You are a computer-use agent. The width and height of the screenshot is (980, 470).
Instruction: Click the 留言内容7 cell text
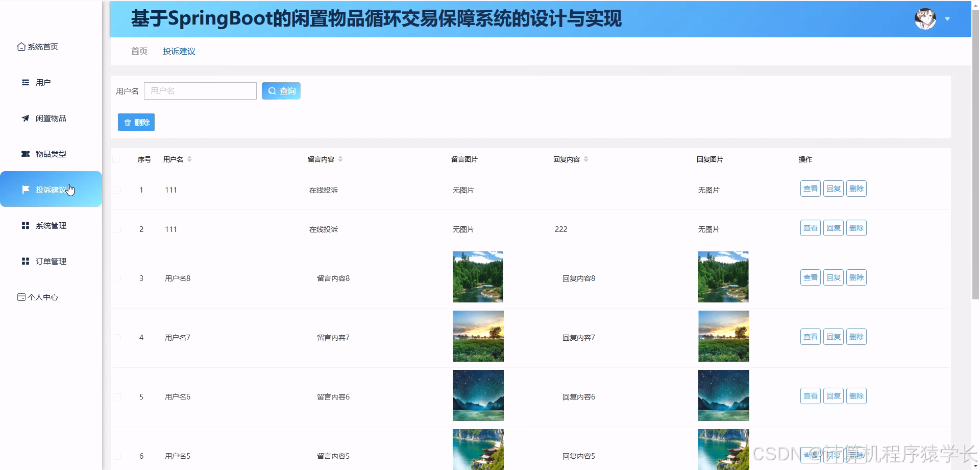click(x=333, y=338)
